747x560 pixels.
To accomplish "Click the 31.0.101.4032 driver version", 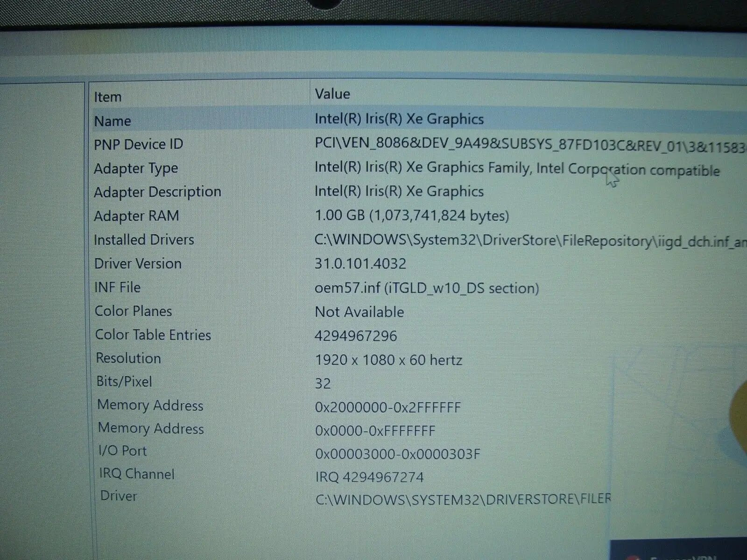I will (x=360, y=264).
